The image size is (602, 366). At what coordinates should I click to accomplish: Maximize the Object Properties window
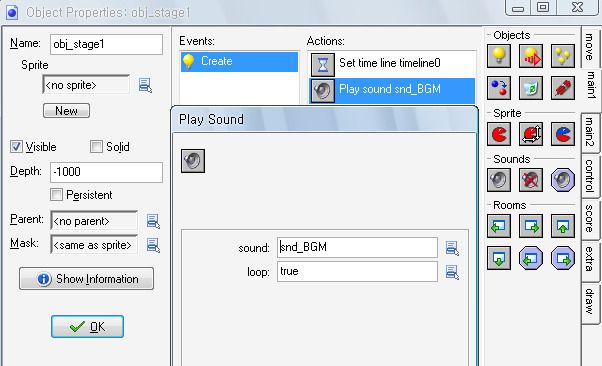point(543,8)
